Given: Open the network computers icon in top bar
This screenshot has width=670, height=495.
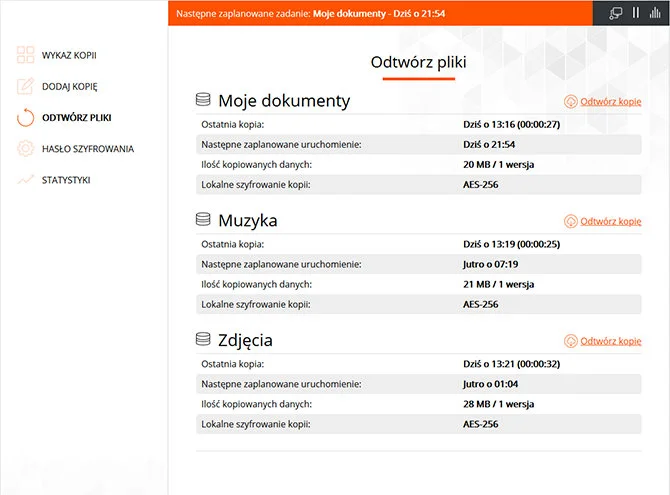Looking at the screenshot, I should tap(616, 13).
